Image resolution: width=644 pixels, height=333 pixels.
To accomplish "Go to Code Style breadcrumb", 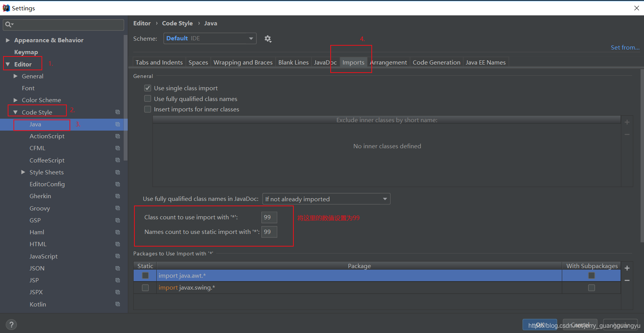I will tap(177, 23).
